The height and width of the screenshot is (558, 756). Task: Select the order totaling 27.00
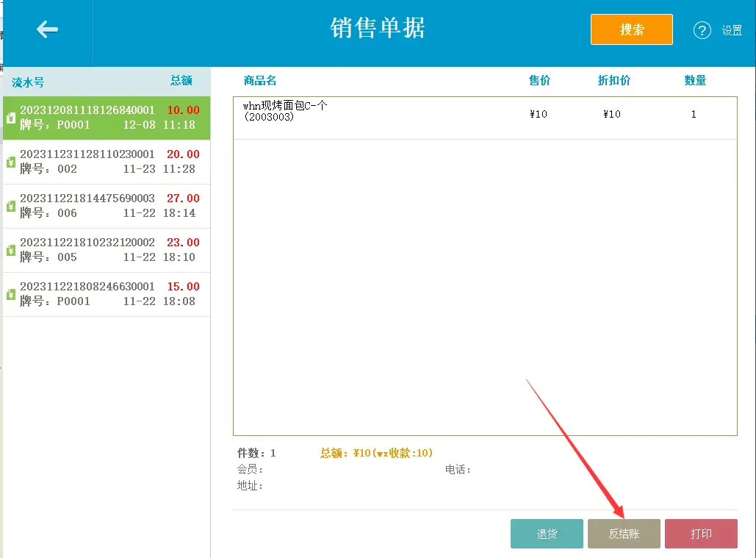tap(107, 207)
